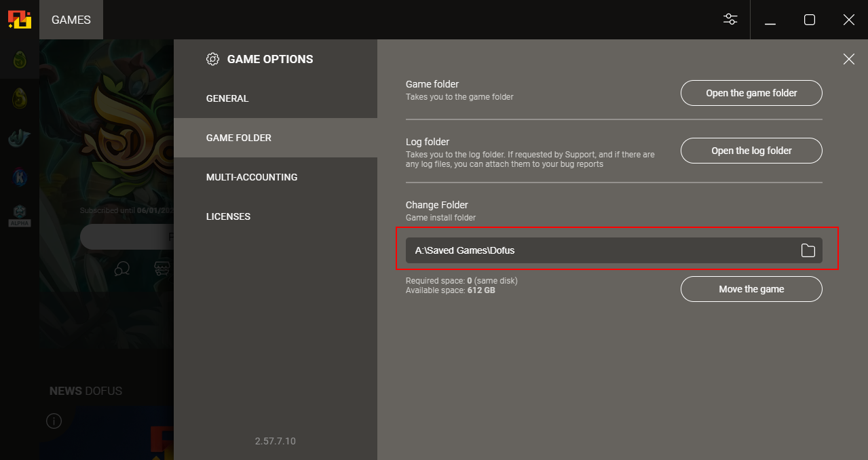Switch to the GENERAL options section

point(227,98)
